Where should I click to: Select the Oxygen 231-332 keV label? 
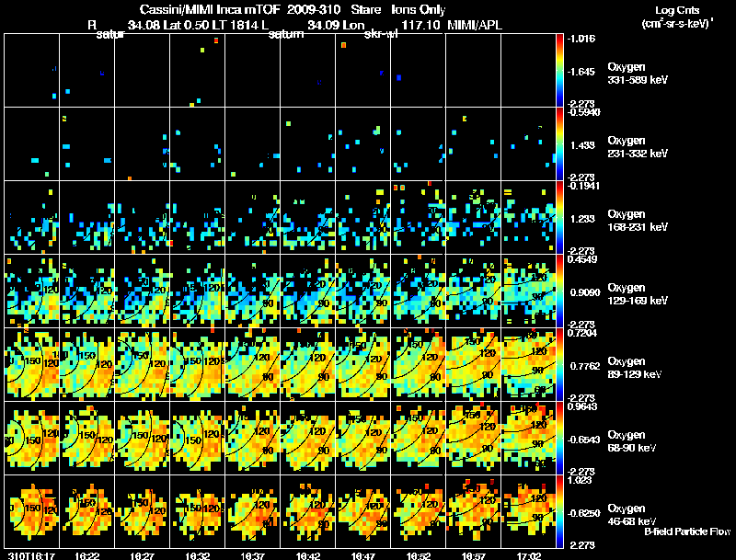638,147
